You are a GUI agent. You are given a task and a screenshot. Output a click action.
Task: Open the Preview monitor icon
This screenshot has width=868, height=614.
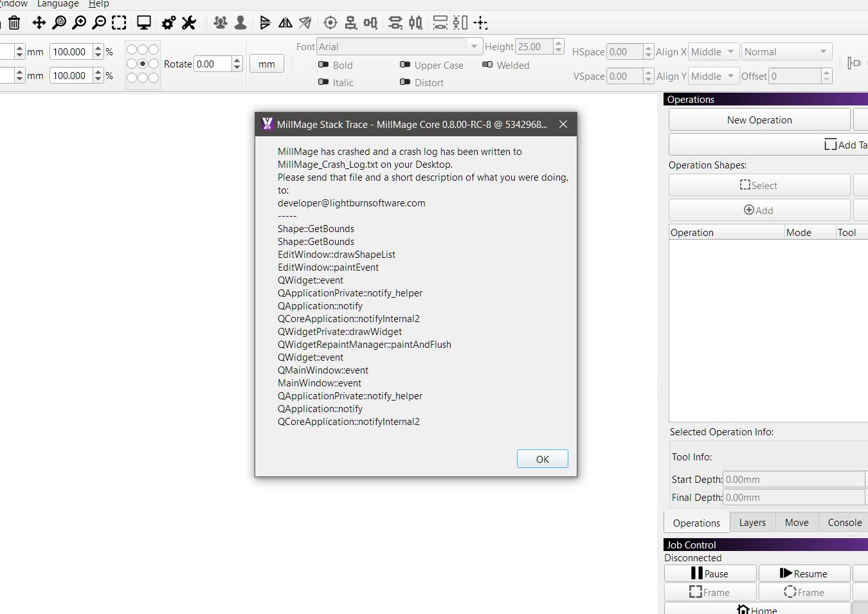pyautogui.click(x=144, y=23)
